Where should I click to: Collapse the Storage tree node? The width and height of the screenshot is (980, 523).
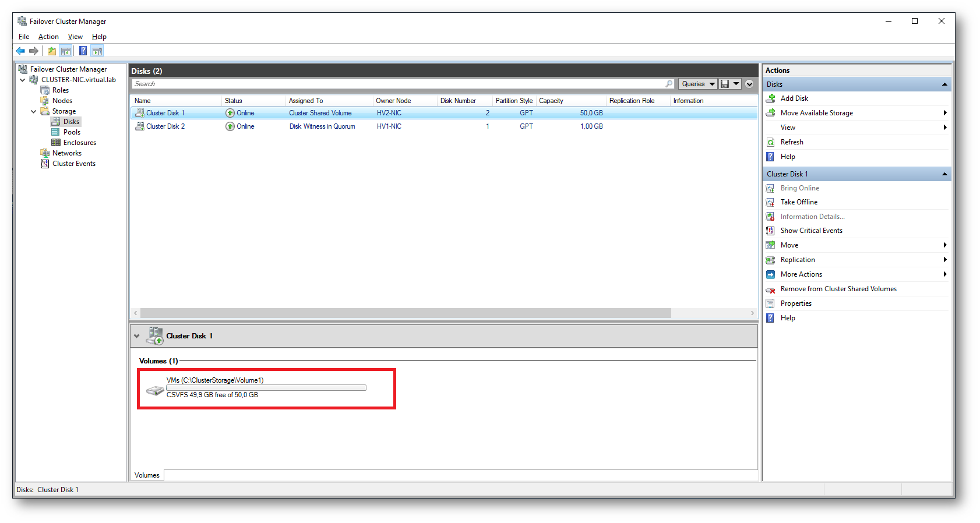(34, 111)
